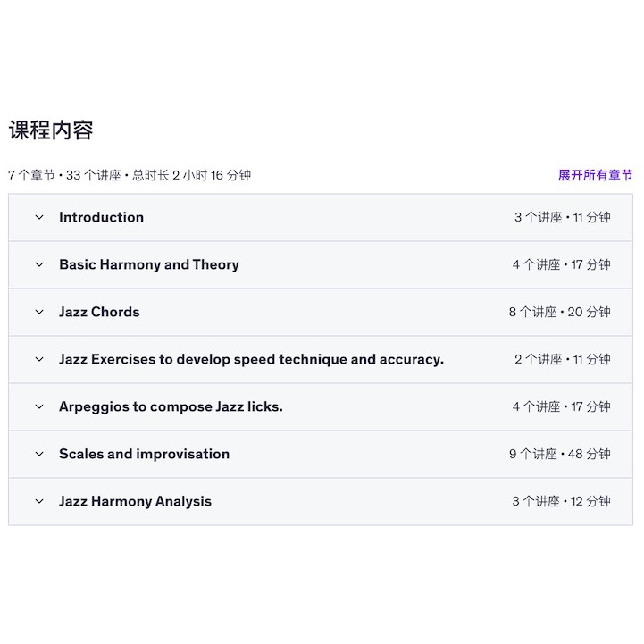644x644 pixels.
Task: Open Jazz Exercises to develop speed title
Action: coord(251,359)
